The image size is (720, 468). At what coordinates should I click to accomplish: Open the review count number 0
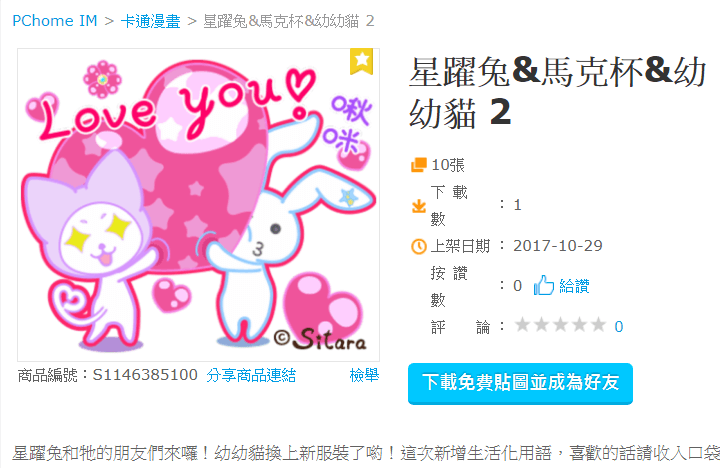pos(619,327)
